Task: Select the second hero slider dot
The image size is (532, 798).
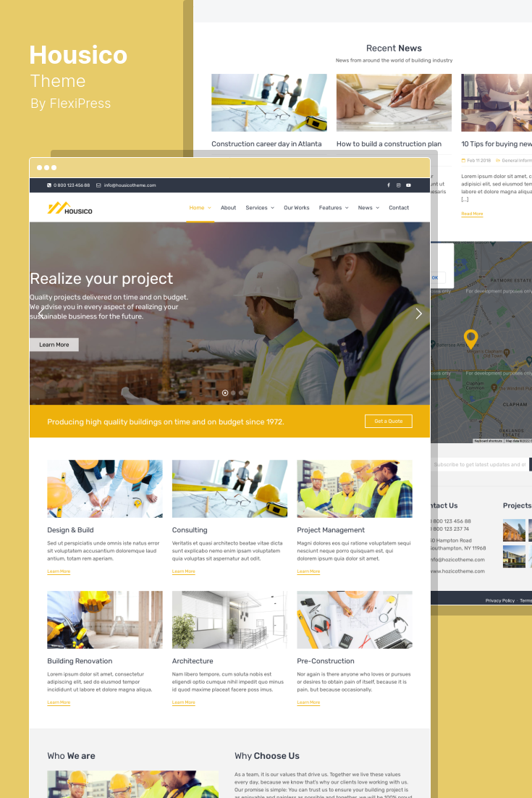Action: (233, 393)
